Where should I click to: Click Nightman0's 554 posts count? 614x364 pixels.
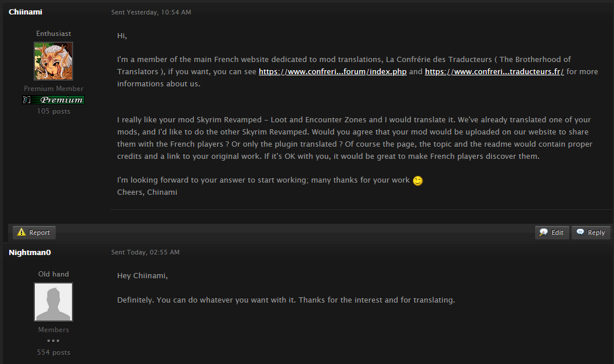coord(53,352)
